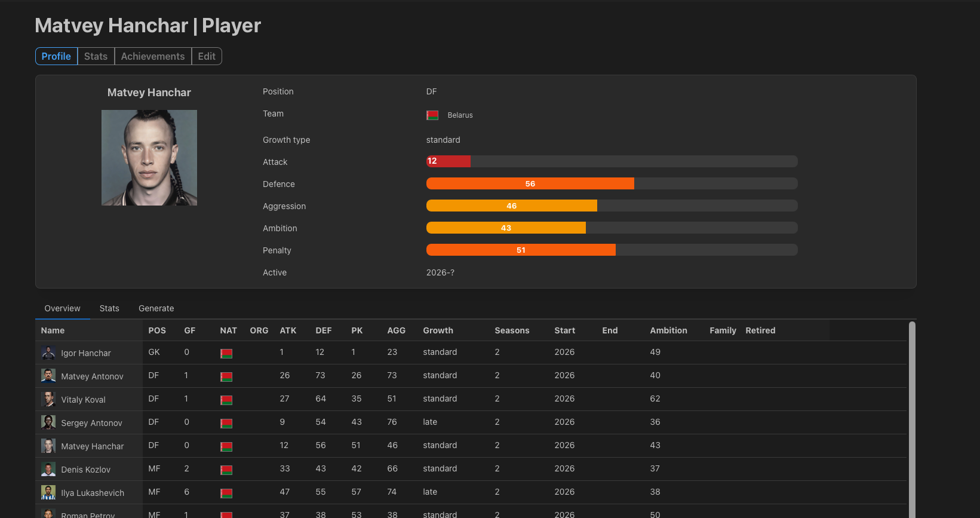Click Vitaly Koval's player avatar

tap(48, 399)
